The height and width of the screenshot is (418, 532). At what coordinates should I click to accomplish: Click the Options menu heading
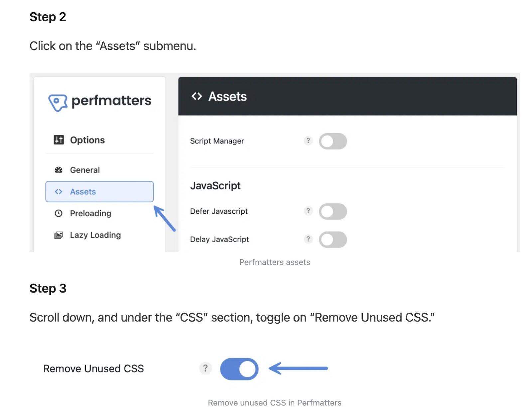(87, 140)
